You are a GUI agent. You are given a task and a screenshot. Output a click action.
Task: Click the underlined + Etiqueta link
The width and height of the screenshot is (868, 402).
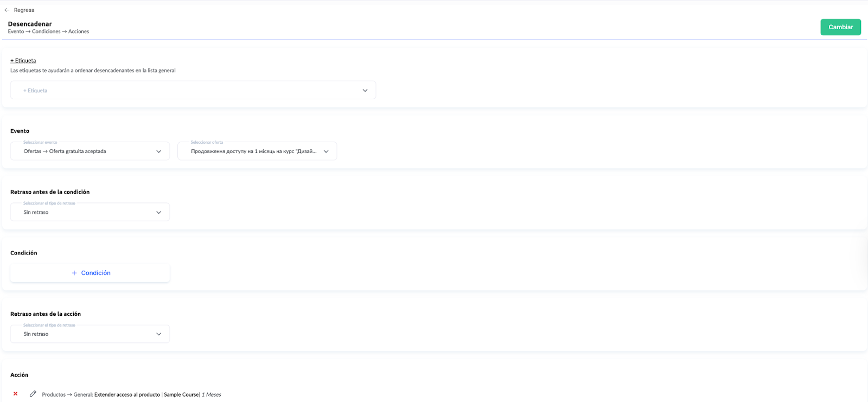[x=23, y=61]
